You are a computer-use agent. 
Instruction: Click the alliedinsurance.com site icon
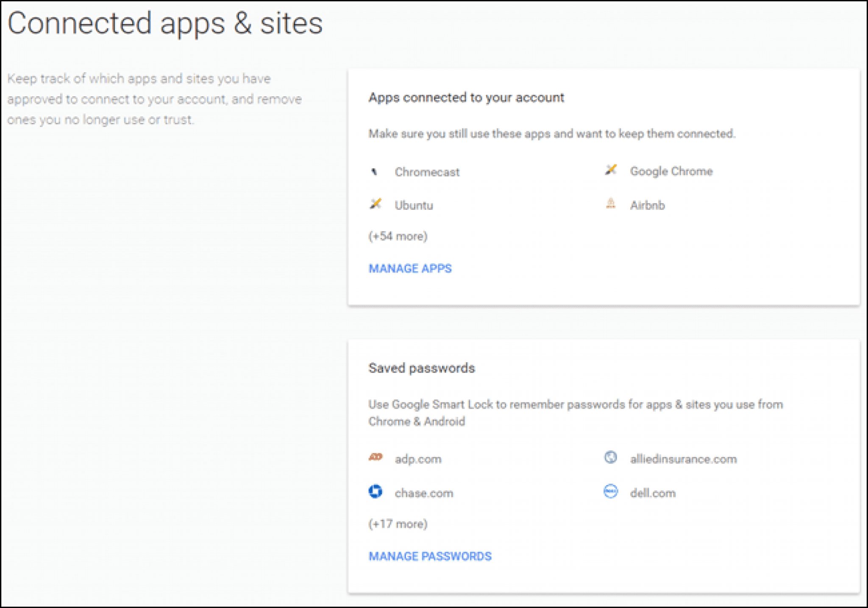pyautogui.click(x=611, y=457)
